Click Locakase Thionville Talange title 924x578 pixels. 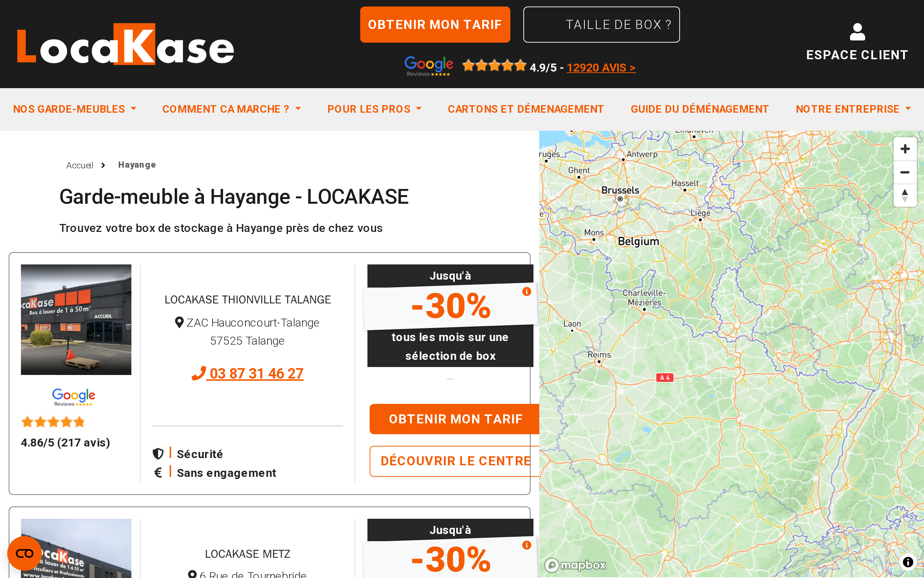[x=247, y=300]
